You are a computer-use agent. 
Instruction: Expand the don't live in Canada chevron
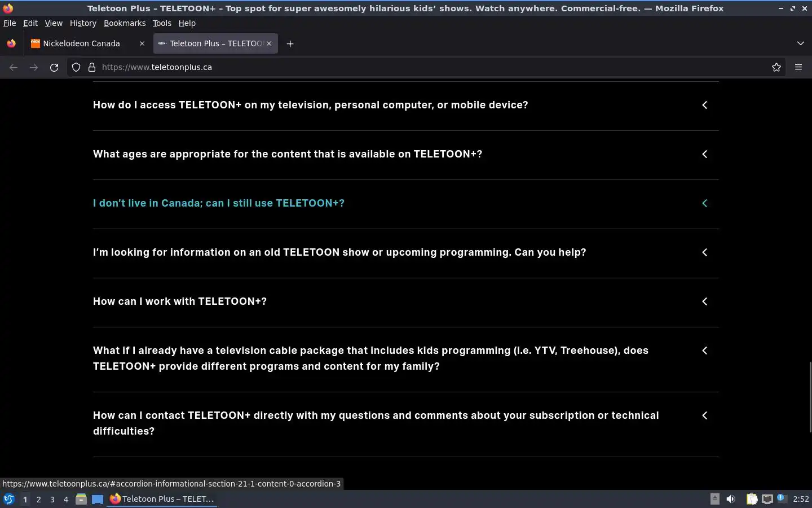tap(705, 203)
